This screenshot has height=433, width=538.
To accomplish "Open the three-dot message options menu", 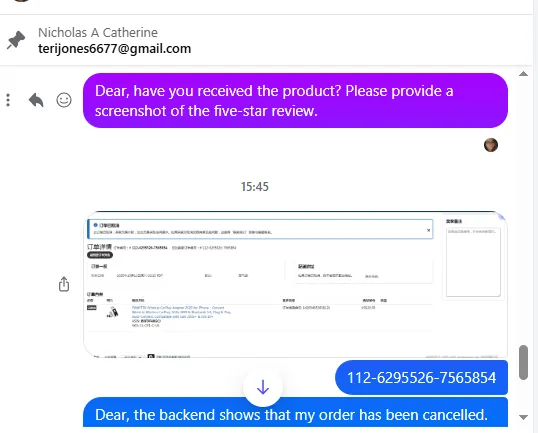I will coord(8,100).
